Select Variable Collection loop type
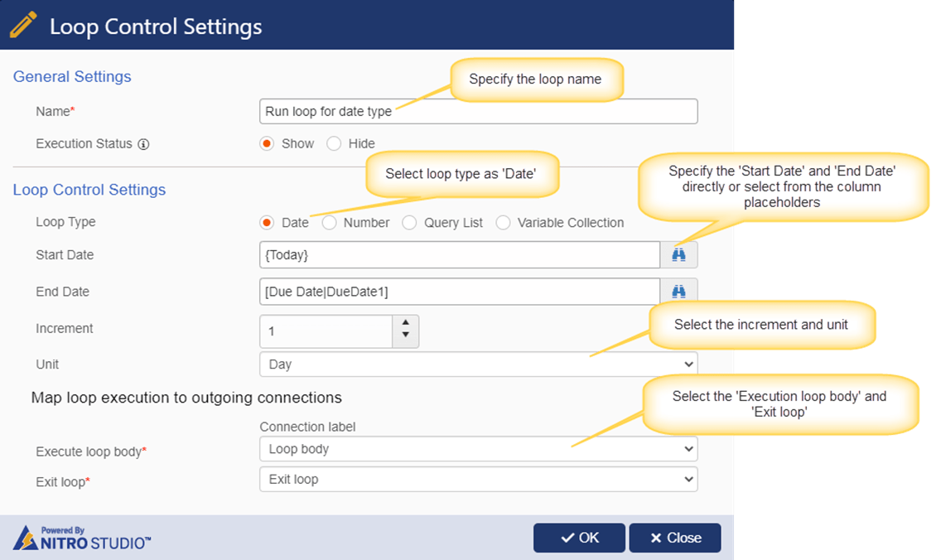The height and width of the screenshot is (560, 941). (504, 222)
